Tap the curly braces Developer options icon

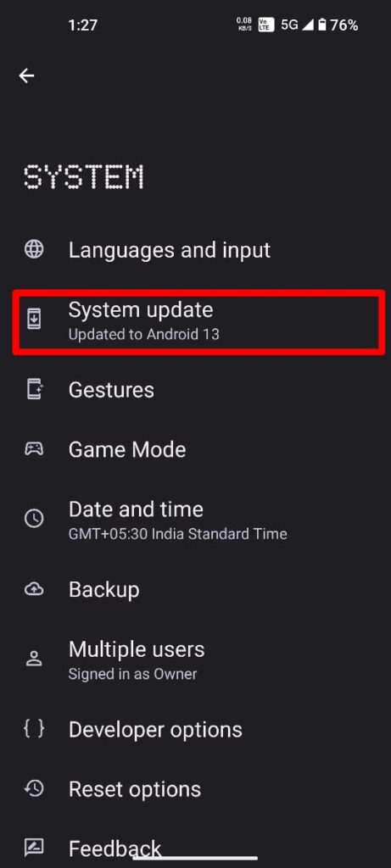(x=34, y=729)
